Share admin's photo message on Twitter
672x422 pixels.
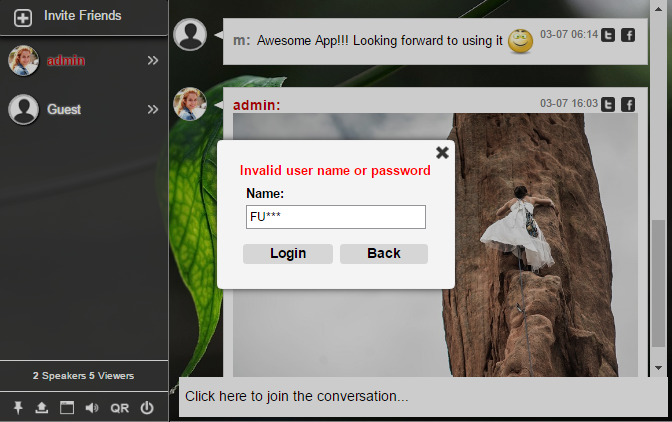(x=608, y=104)
